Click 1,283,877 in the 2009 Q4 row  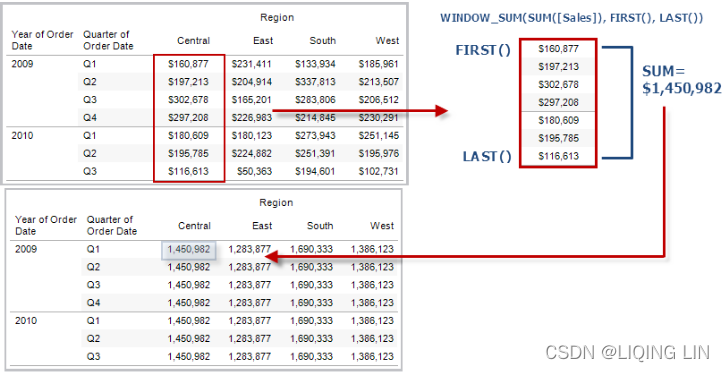pyautogui.click(x=249, y=303)
